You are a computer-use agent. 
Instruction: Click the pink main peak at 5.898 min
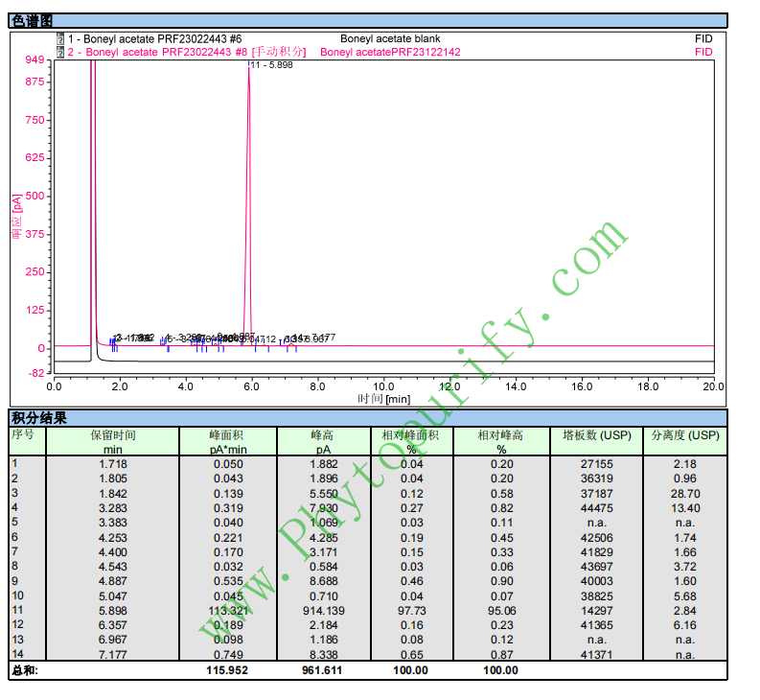(x=248, y=192)
